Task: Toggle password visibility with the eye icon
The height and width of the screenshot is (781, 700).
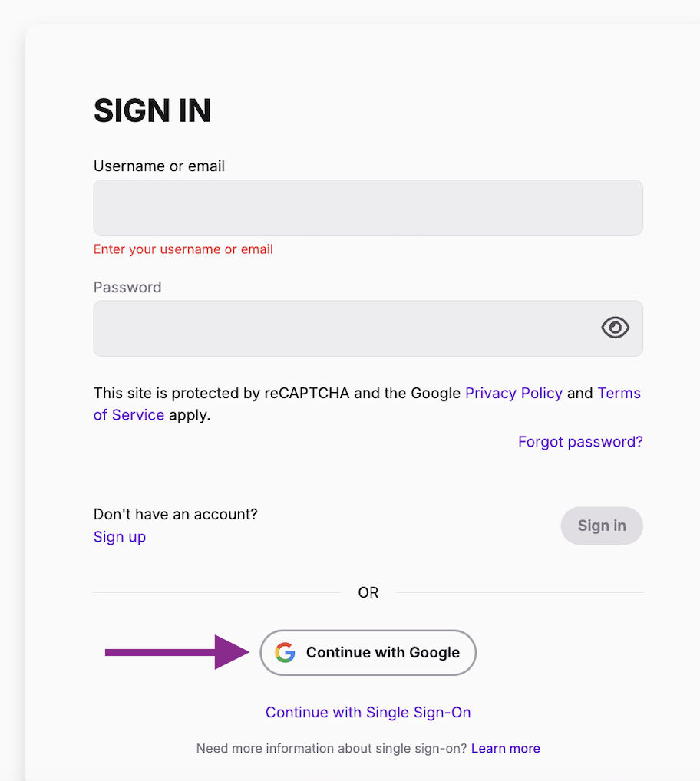Action: pos(615,328)
